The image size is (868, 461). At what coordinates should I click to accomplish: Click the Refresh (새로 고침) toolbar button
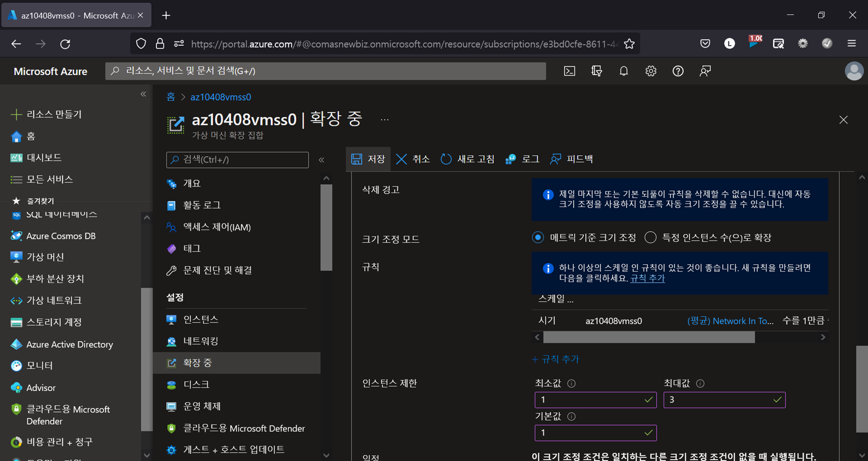[467, 159]
